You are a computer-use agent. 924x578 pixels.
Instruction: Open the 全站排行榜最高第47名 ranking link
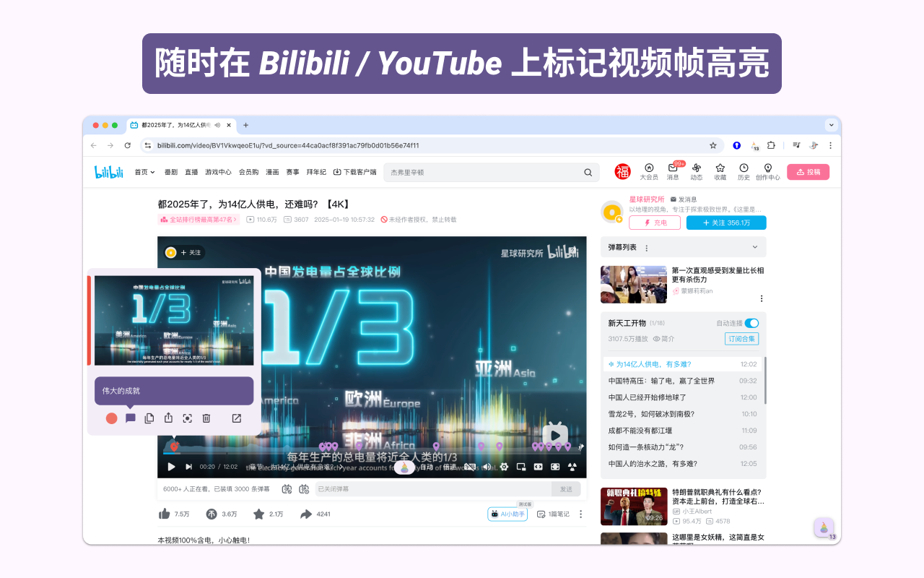click(199, 220)
